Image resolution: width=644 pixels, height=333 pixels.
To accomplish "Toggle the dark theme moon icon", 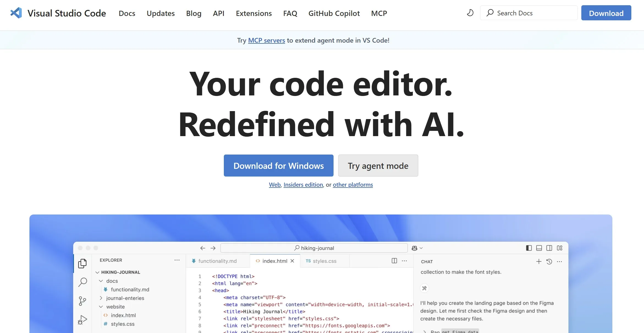I will click(470, 13).
